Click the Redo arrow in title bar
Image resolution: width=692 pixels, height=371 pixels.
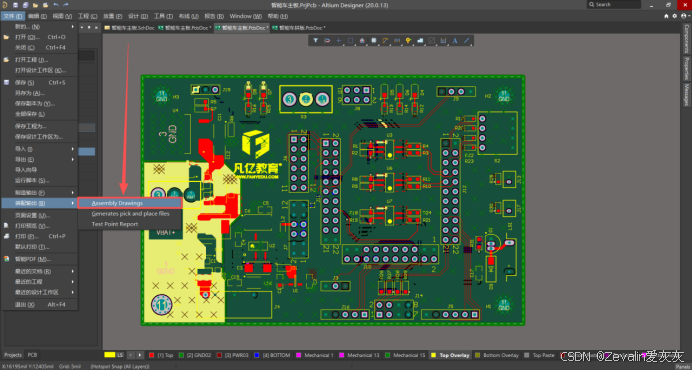pos(66,5)
